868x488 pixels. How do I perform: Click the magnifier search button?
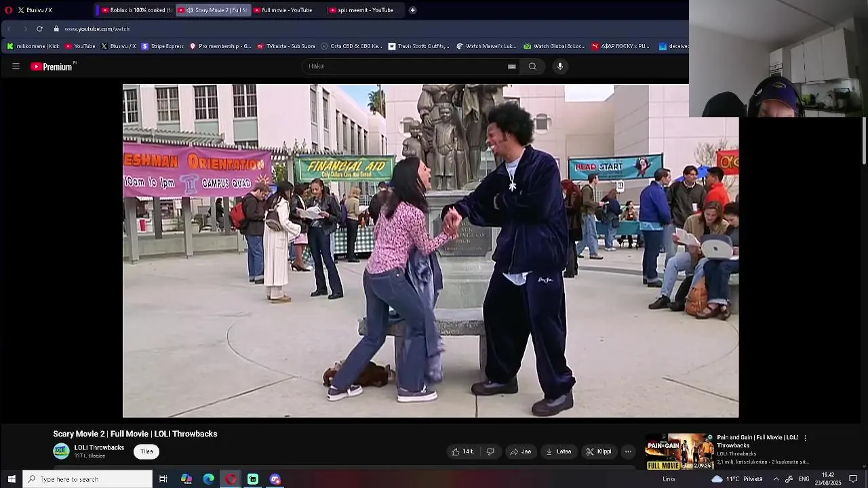532,66
